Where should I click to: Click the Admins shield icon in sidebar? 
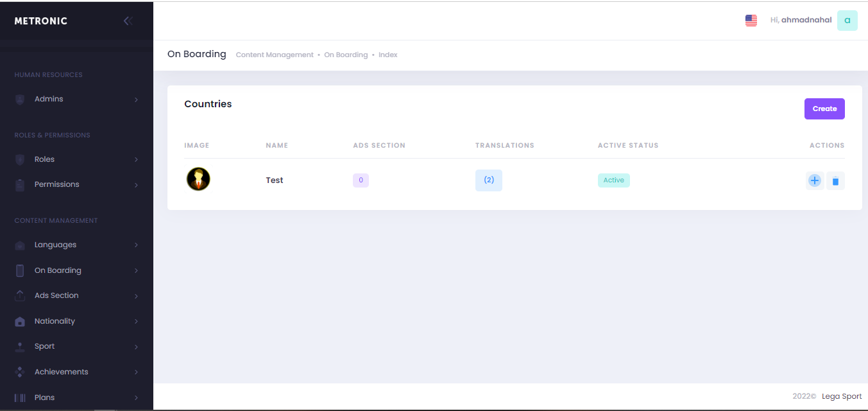[x=20, y=100]
